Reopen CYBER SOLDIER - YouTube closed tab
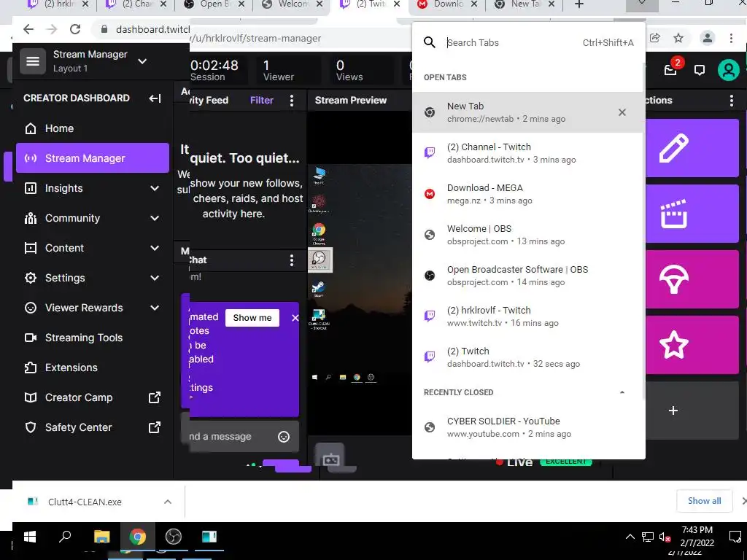 click(528, 427)
